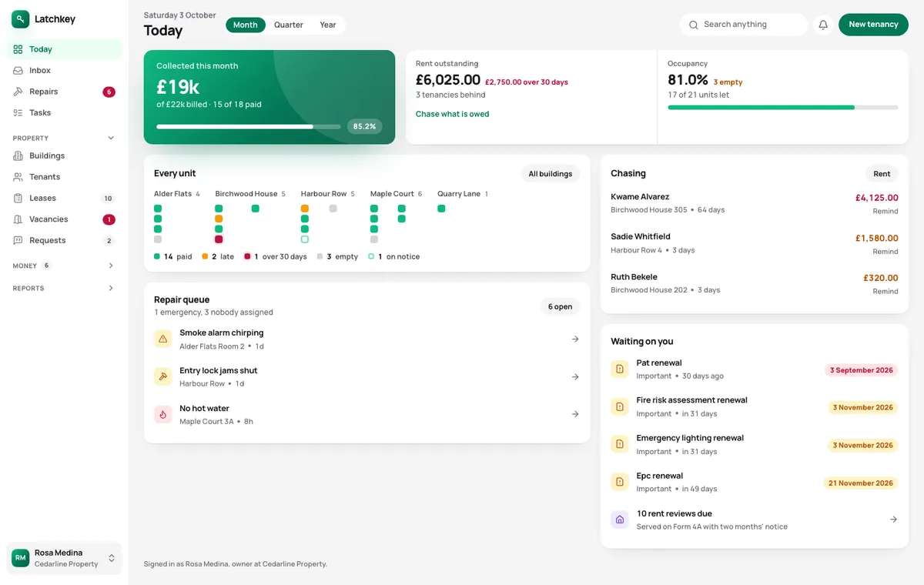Image resolution: width=924 pixels, height=585 pixels.
Task: Click the occupancy progress bar
Action: point(783,108)
